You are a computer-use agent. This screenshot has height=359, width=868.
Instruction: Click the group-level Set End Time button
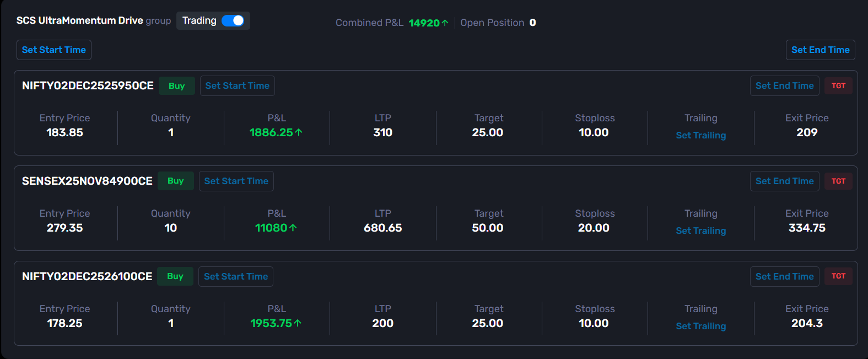[x=821, y=50]
